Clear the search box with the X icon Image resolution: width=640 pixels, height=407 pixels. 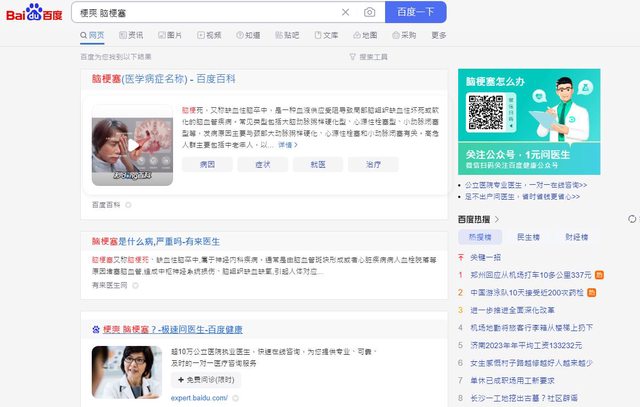[x=346, y=12]
